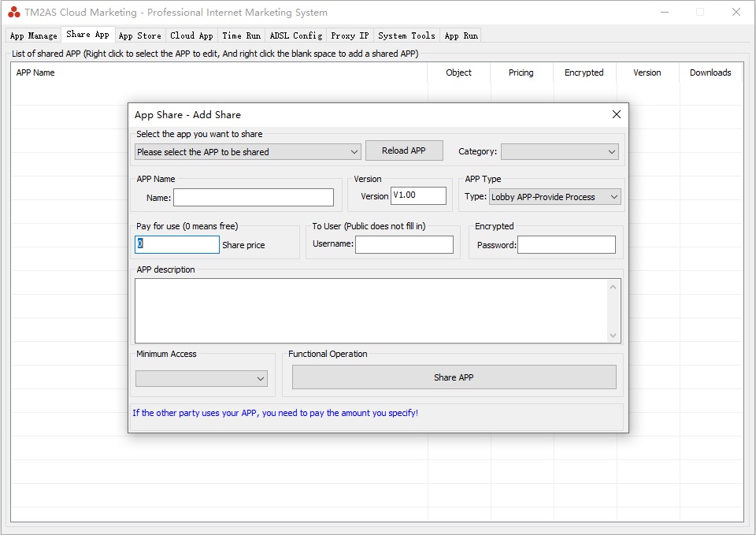This screenshot has height=535, width=756.
Task: Open the 'Please select the APP' dropdown
Action: pos(248,152)
